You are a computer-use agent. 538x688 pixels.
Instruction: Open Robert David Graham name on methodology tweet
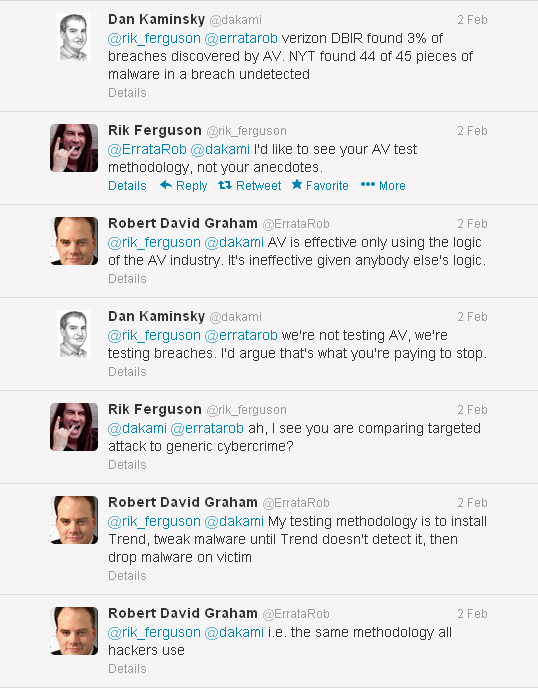(183, 502)
